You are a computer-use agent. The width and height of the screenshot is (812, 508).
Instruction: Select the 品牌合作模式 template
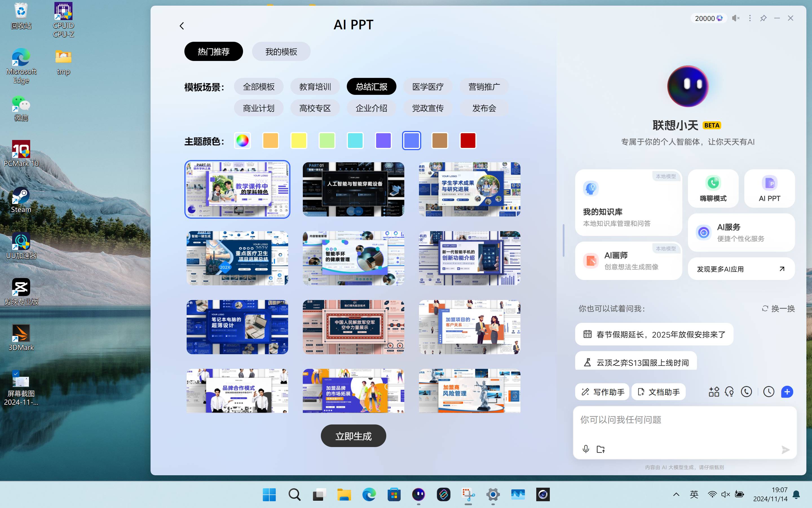[237, 391]
